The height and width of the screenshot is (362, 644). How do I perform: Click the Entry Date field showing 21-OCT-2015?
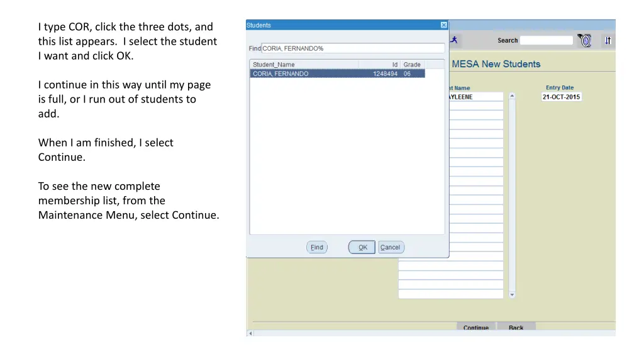tap(561, 97)
